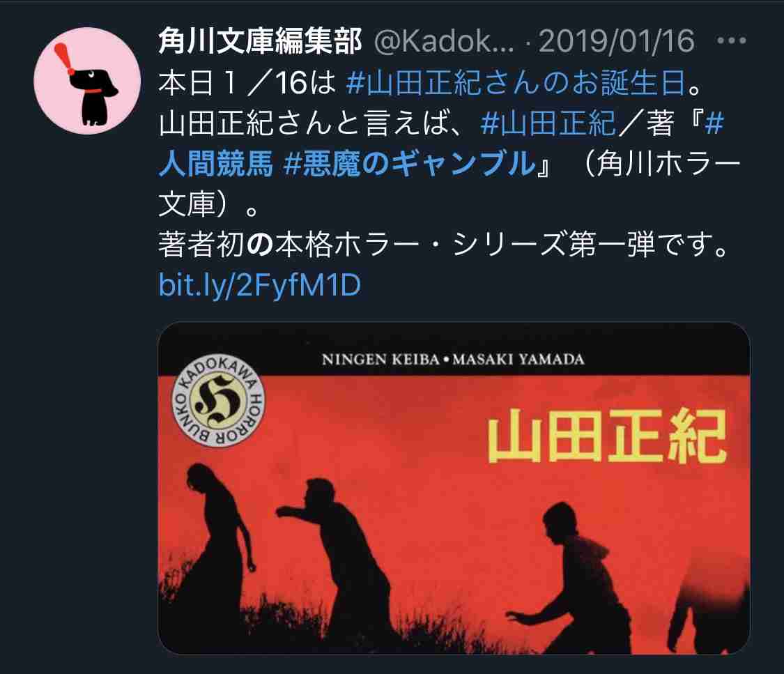
Task: Open the three-dot more options menu
Action: tap(732, 40)
